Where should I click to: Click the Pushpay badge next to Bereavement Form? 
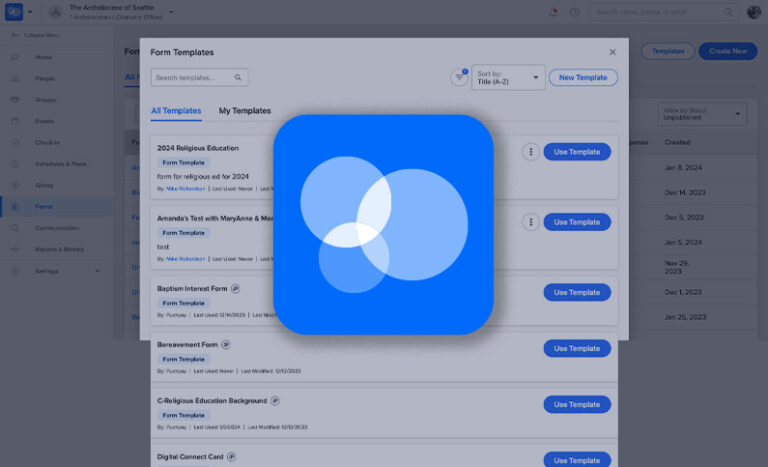click(x=226, y=344)
